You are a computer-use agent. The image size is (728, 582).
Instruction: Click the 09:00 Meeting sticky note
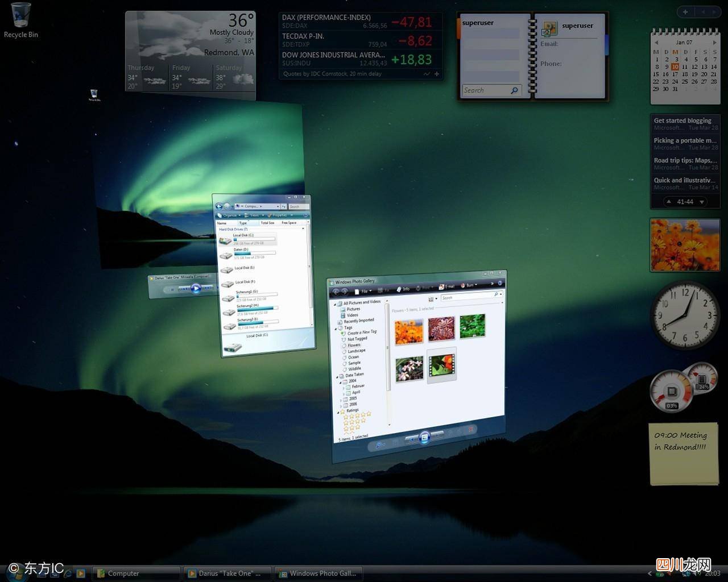tap(684, 454)
